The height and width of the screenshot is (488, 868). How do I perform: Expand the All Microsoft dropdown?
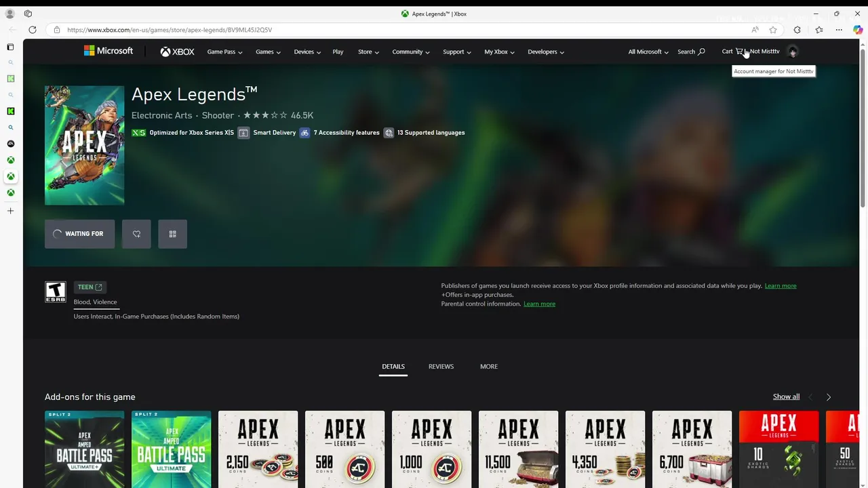point(648,52)
